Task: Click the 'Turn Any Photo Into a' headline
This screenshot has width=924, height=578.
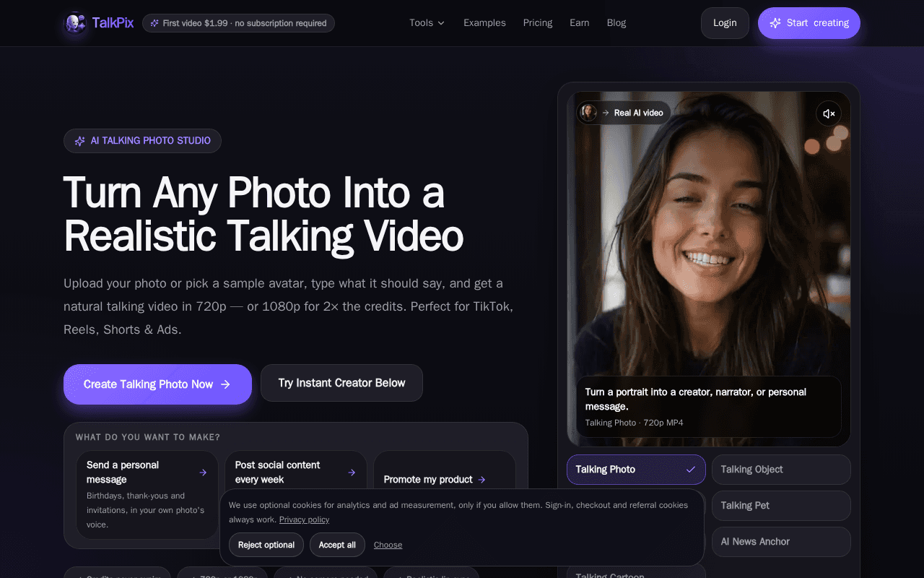Action: coord(254,193)
